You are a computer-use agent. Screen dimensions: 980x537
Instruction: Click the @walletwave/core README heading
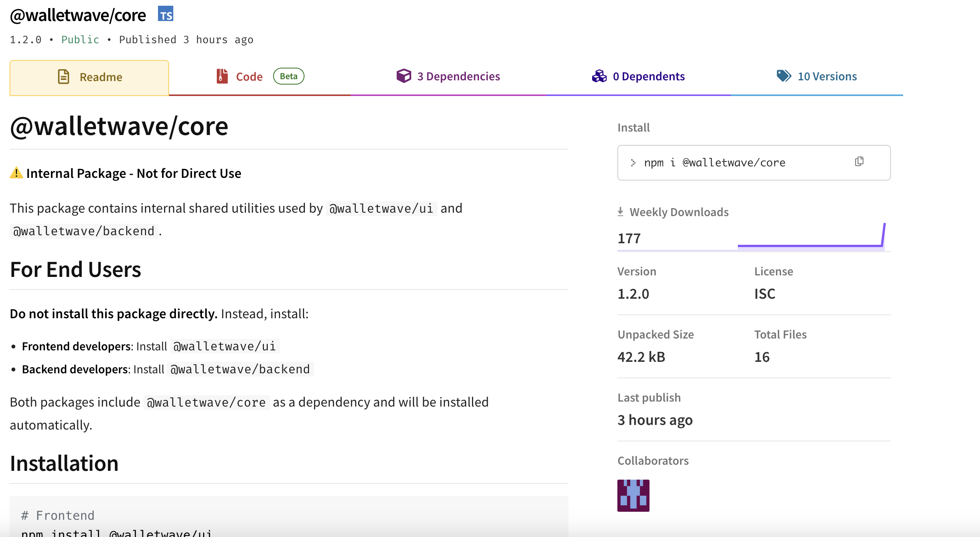119,126
